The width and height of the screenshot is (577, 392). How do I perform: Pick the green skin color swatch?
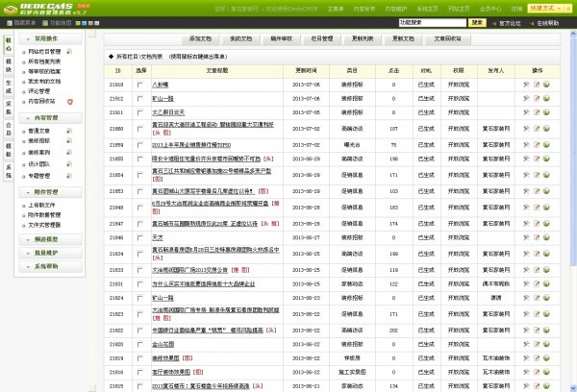(78, 23)
